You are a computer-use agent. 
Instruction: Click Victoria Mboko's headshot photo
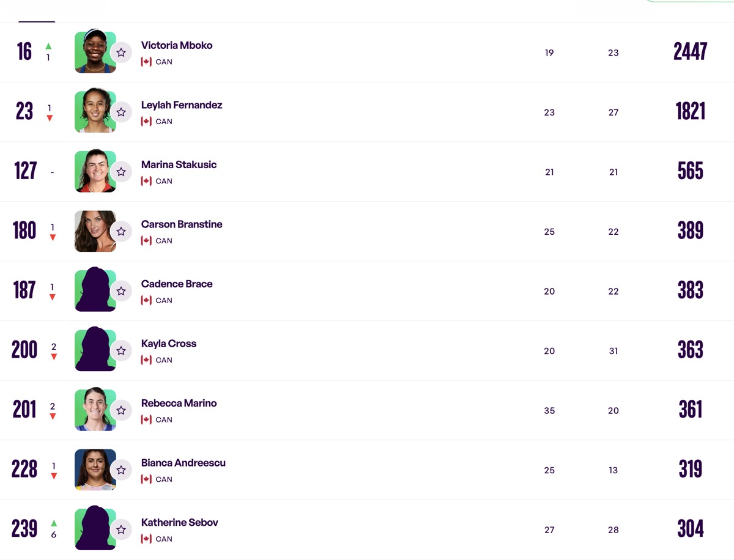95,51
